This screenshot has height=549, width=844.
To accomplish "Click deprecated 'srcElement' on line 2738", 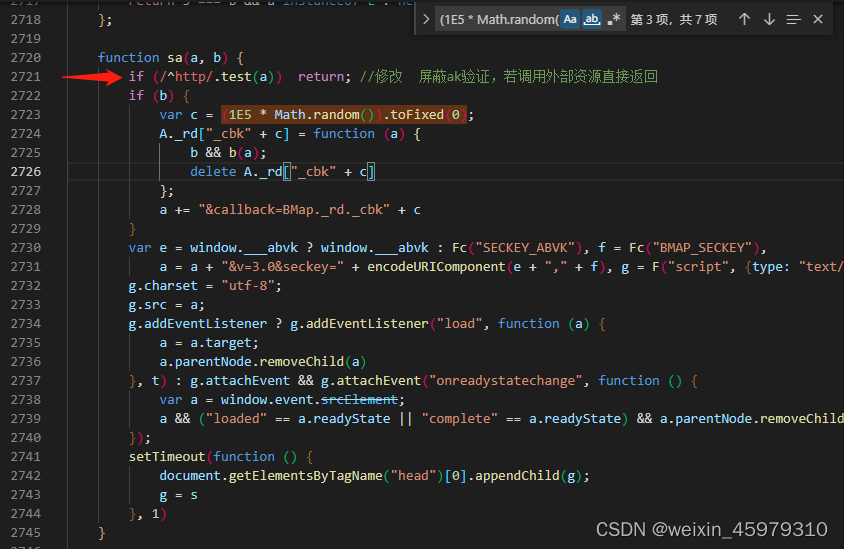I will point(359,400).
